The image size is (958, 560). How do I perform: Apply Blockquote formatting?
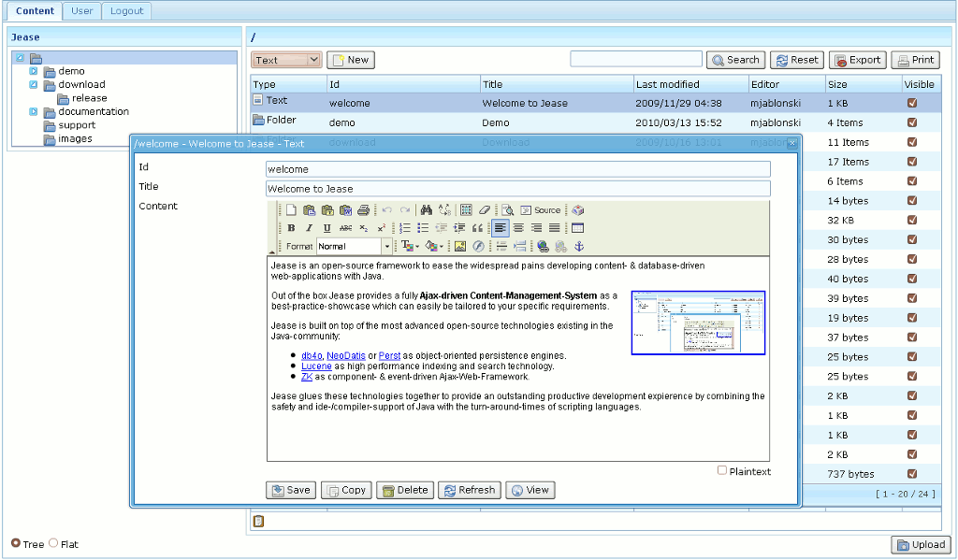point(477,228)
